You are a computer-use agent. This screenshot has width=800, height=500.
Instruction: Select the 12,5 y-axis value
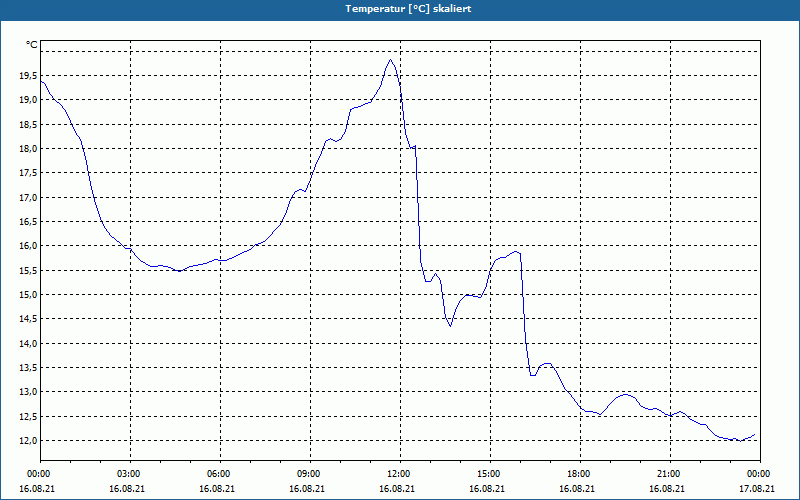point(28,416)
